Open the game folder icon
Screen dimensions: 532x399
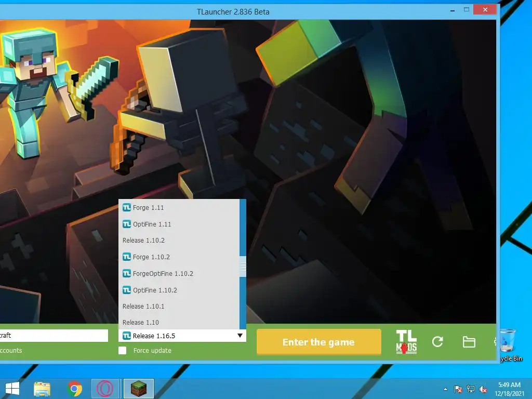pyautogui.click(x=469, y=342)
